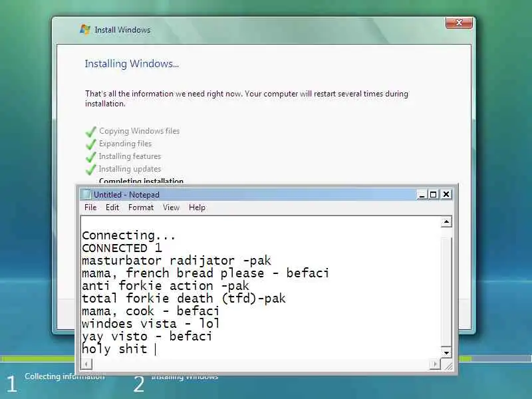This screenshot has height=399, width=532.
Task: Click the 'CONNECTED 1' line
Action: coord(122,248)
